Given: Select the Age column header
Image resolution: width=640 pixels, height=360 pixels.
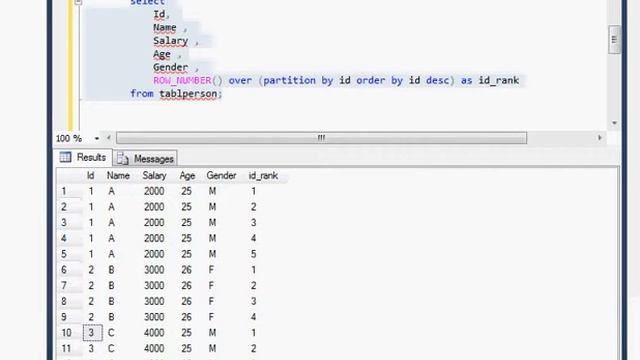Looking at the screenshot, I should (x=187, y=176).
